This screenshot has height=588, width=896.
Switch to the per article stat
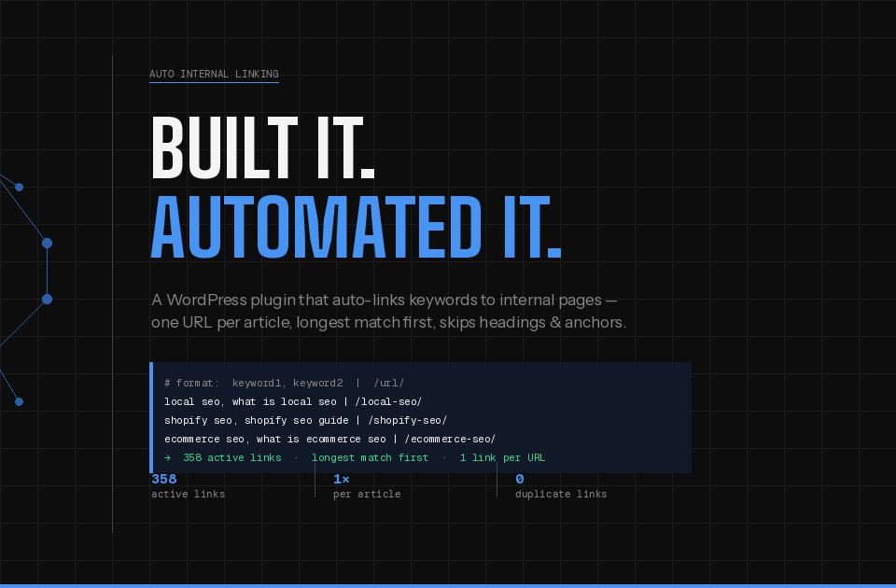point(367,486)
